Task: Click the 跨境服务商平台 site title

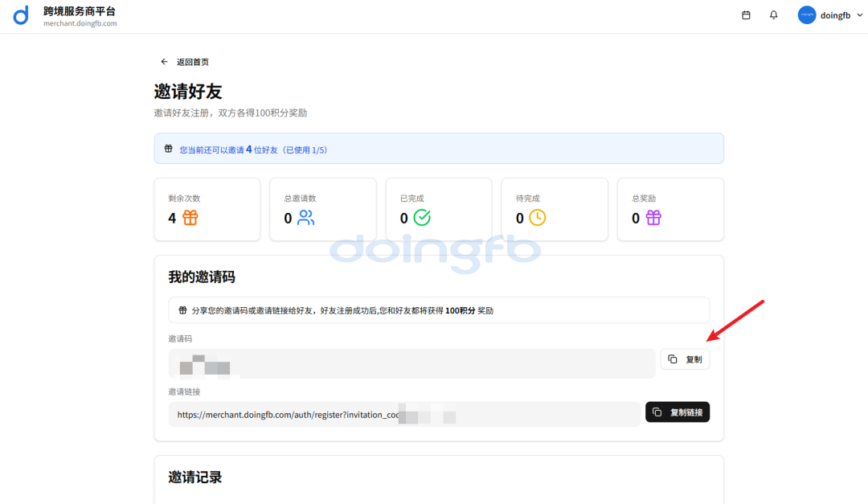Action: pos(80,11)
